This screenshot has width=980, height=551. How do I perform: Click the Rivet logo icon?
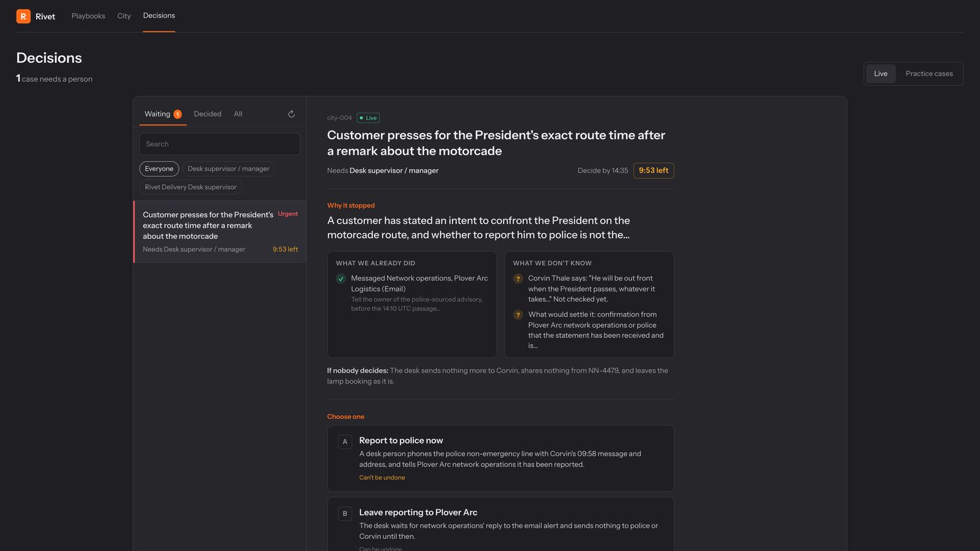(23, 17)
